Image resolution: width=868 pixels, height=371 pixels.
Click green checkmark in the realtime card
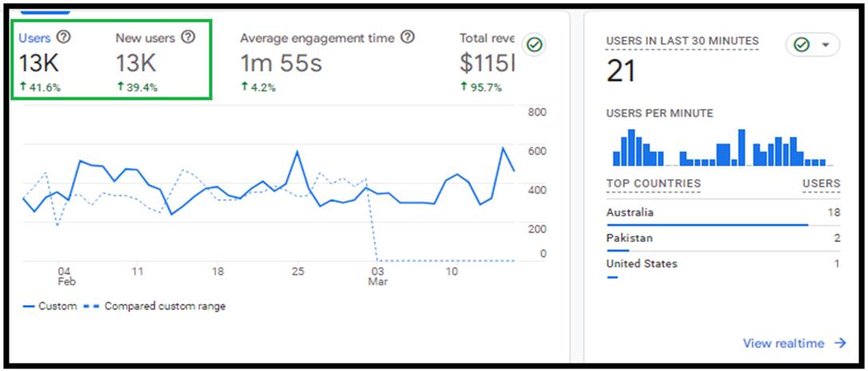[x=802, y=45]
